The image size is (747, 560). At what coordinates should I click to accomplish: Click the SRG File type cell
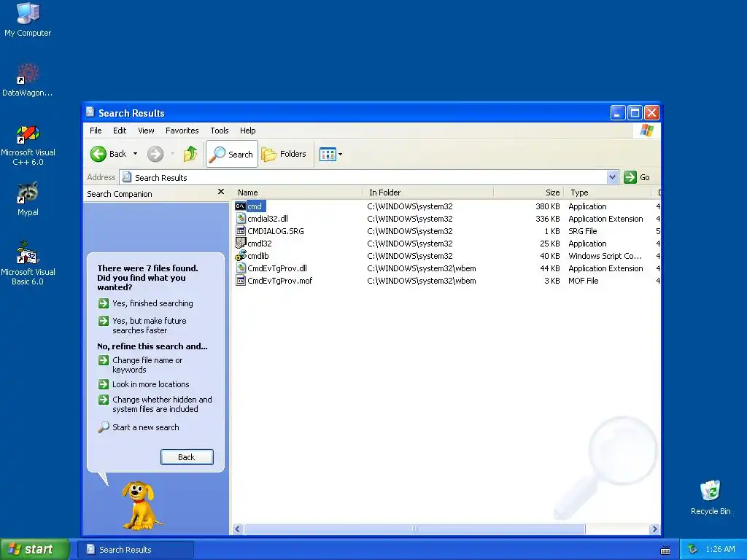[x=582, y=231]
